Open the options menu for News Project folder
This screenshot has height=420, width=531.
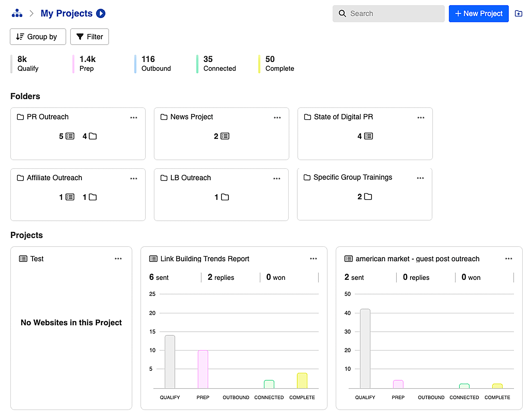(277, 118)
